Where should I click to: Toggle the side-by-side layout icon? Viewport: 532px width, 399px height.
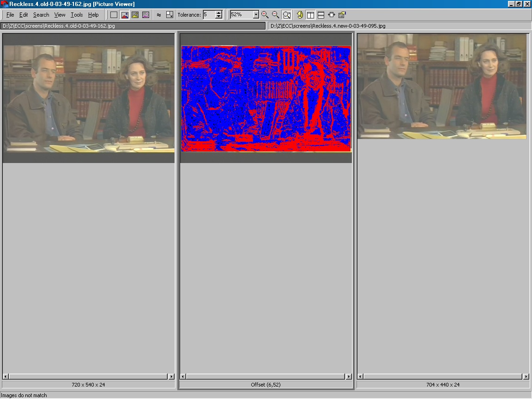[x=310, y=15]
